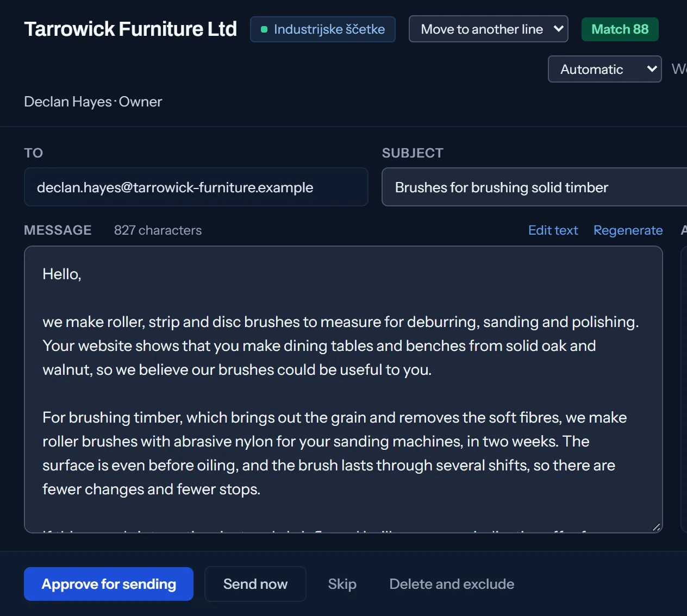Click the Declan Hayes Owner contact line
The width and height of the screenshot is (687, 616).
coord(93,102)
